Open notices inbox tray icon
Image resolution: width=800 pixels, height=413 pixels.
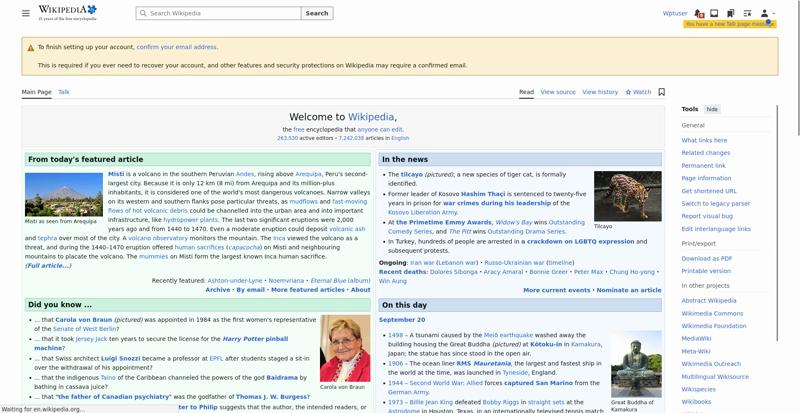(x=714, y=13)
